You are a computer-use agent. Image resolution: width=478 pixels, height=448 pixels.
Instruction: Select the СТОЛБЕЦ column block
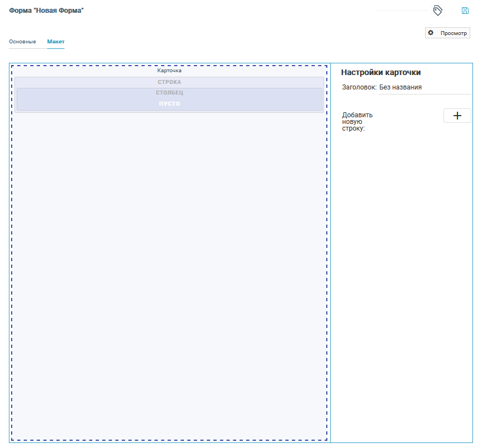pyautogui.click(x=169, y=93)
